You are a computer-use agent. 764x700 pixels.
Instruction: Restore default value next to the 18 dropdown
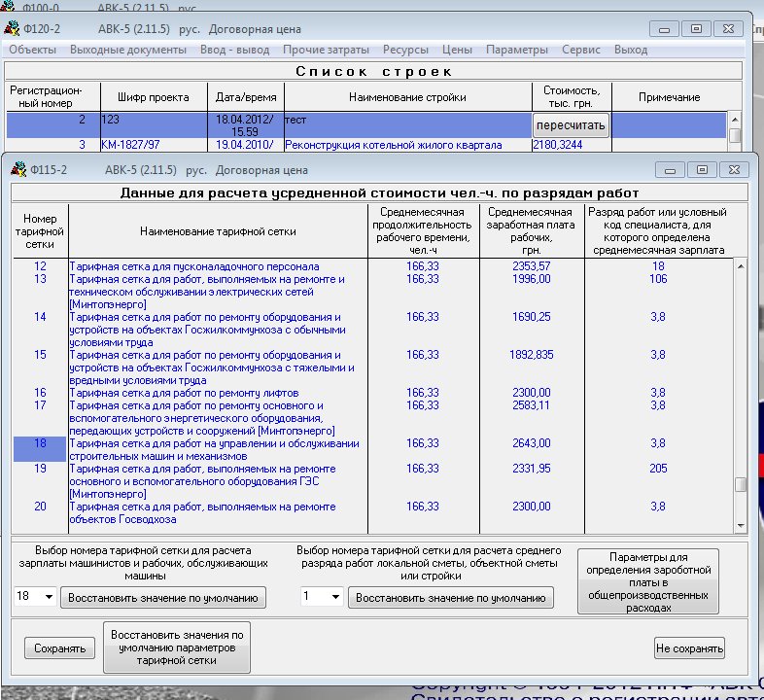click(163, 597)
